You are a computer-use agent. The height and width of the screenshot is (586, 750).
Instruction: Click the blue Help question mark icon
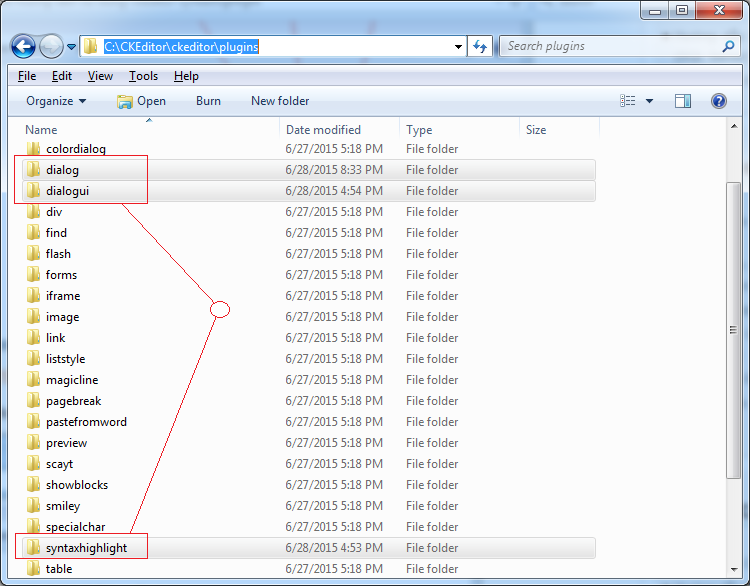719,101
